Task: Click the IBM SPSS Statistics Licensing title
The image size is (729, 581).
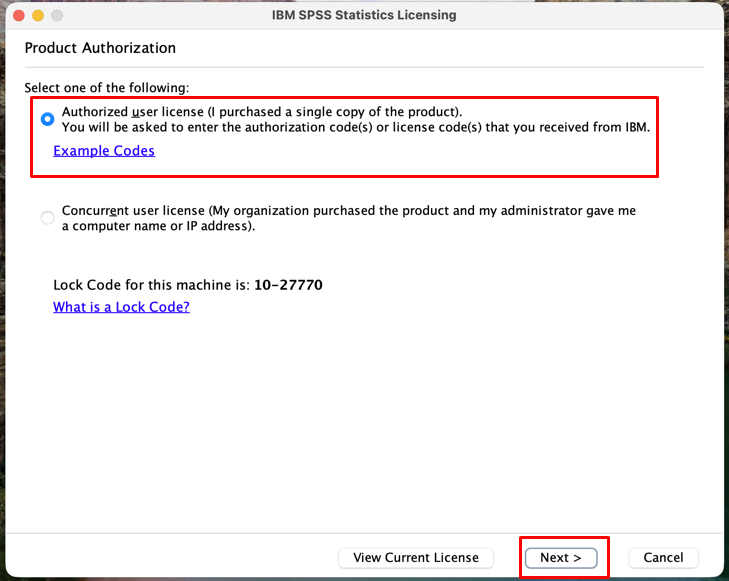Action: tap(364, 16)
